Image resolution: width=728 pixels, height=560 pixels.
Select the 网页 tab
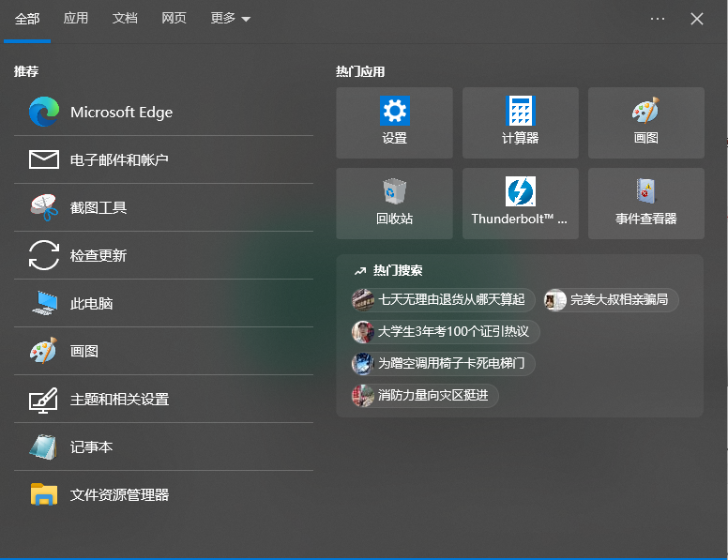(174, 19)
